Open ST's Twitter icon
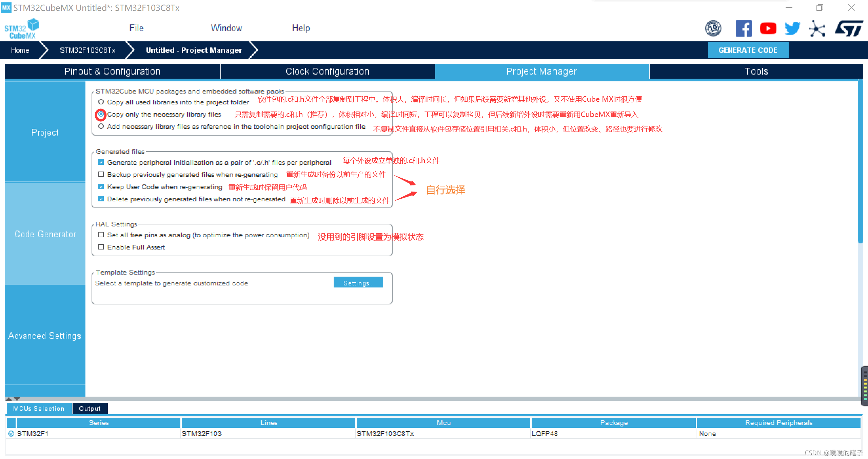The height and width of the screenshot is (459, 868). (792, 28)
